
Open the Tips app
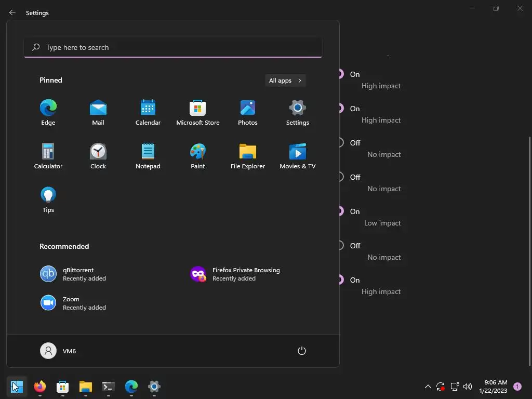point(48,200)
